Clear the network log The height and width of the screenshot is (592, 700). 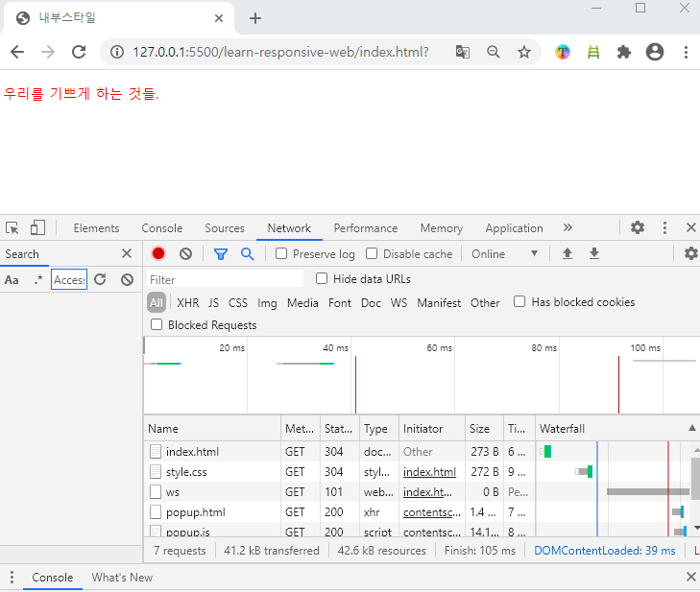(x=185, y=254)
